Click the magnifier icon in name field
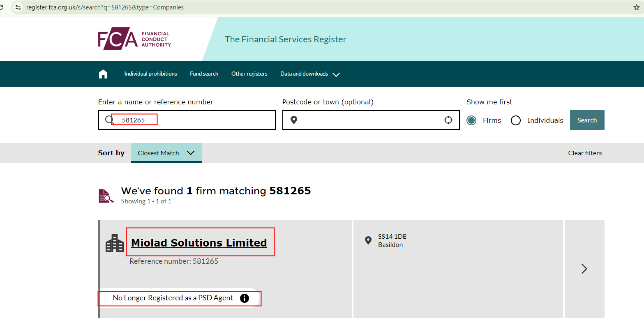Screen dimensions: 644x325 (108, 120)
